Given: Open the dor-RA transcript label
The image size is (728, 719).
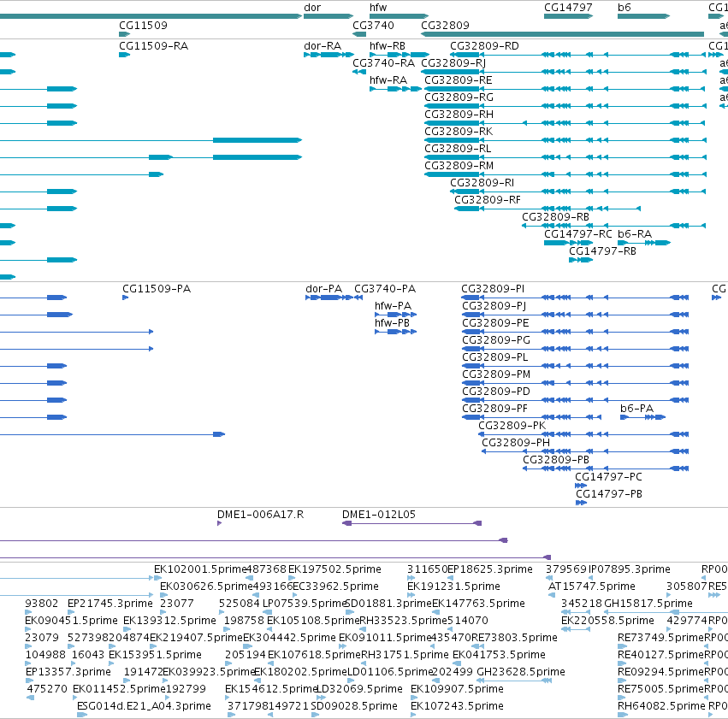Looking at the screenshot, I should [x=323, y=46].
